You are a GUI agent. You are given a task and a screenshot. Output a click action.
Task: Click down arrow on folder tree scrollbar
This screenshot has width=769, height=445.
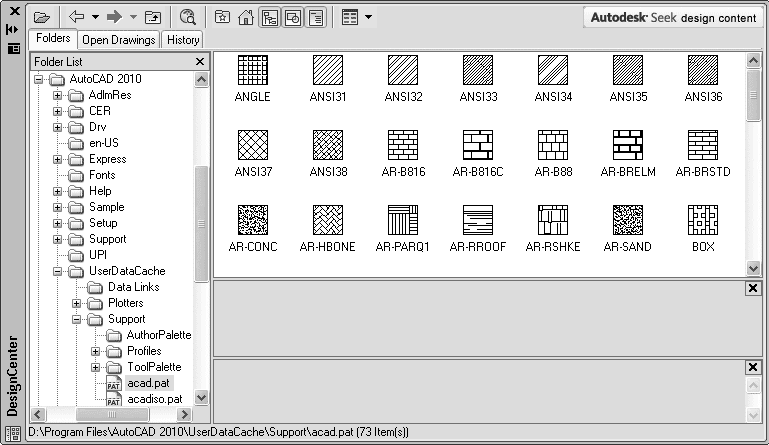tap(202, 397)
